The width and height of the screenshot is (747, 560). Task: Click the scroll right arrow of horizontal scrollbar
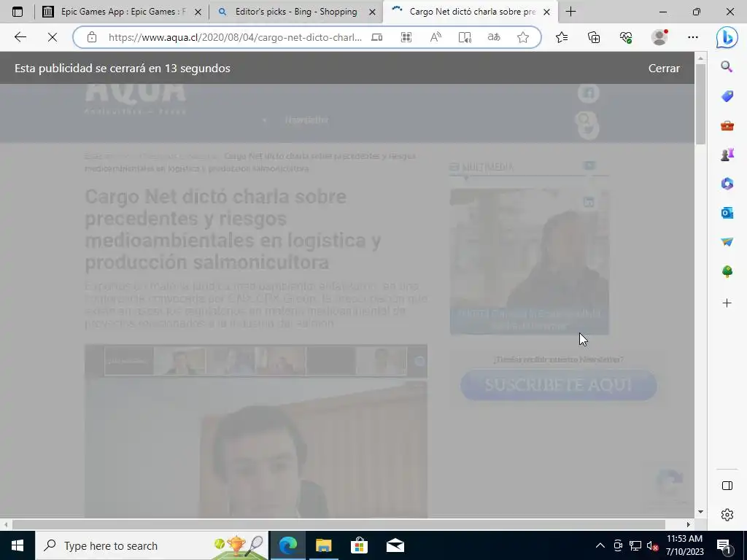tap(689, 524)
